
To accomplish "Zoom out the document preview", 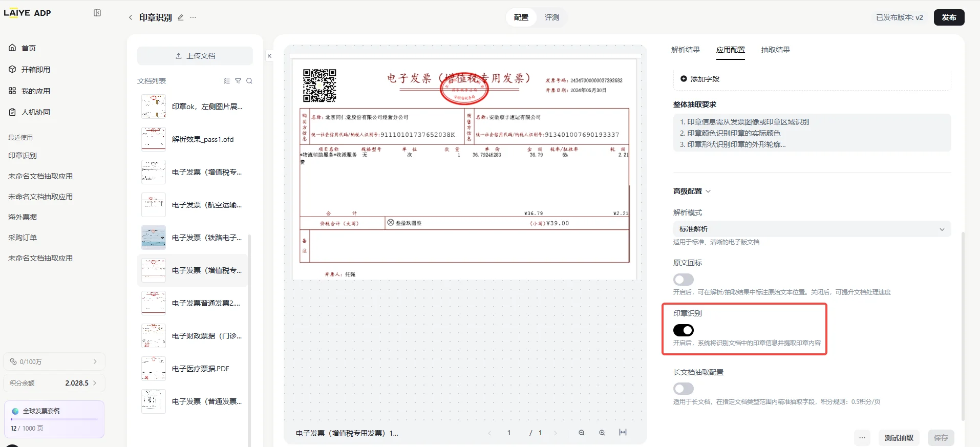I will click(582, 433).
